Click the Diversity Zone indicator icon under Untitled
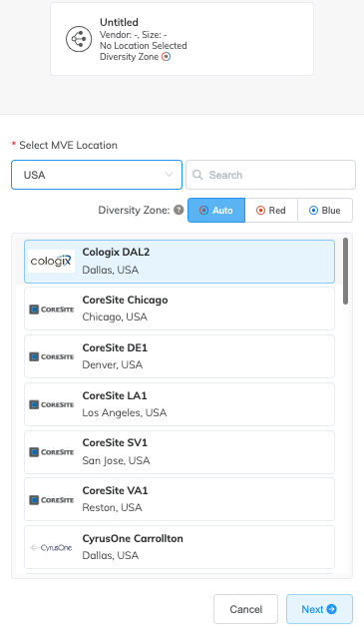 pos(166,57)
